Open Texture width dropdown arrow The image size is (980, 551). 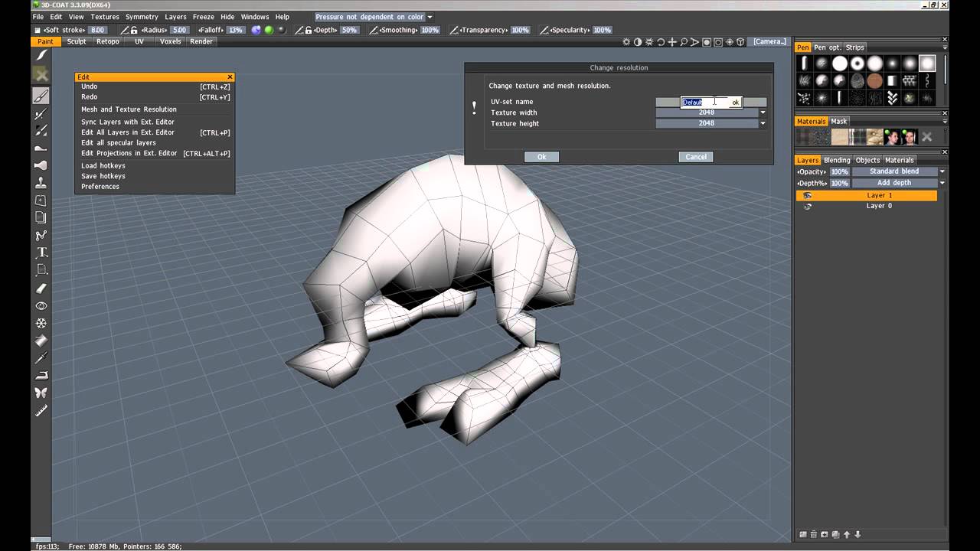pyautogui.click(x=763, y=112)
